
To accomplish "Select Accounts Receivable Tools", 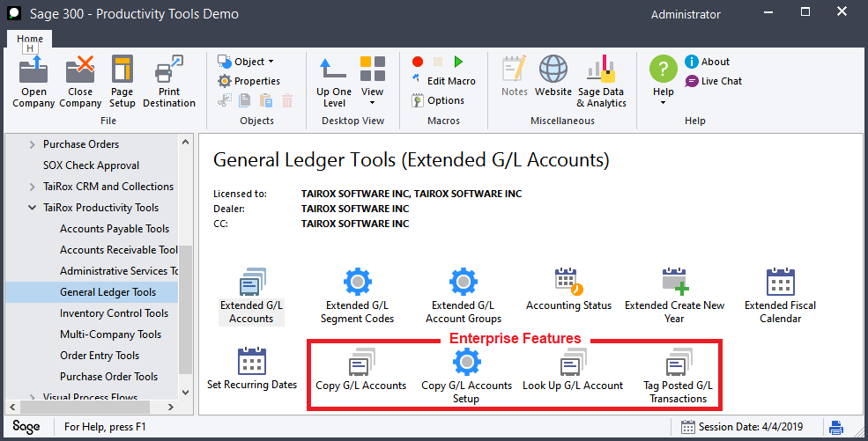I will pos(119,250).
